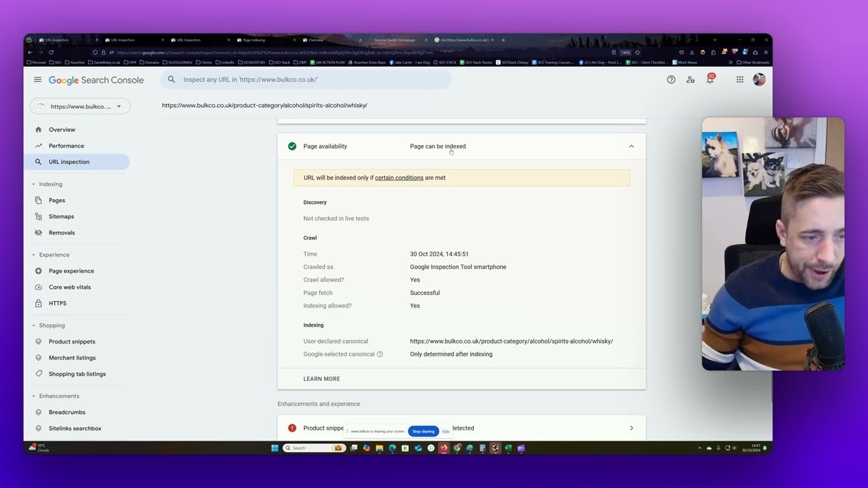The width and height of the screenshot is (868, 488).
Task: Hide the screen sharing banner
Action: point(446,431)
